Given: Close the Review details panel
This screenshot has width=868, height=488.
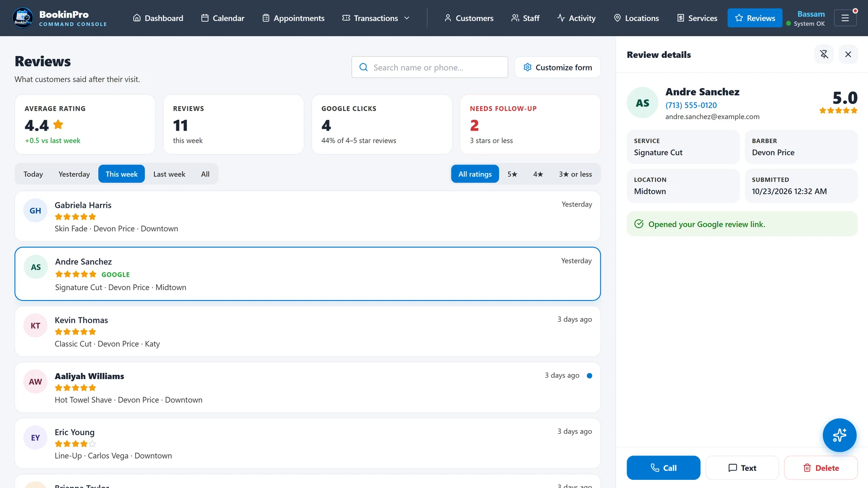Looking at the screenshot, I should click(x=848, y=54).
